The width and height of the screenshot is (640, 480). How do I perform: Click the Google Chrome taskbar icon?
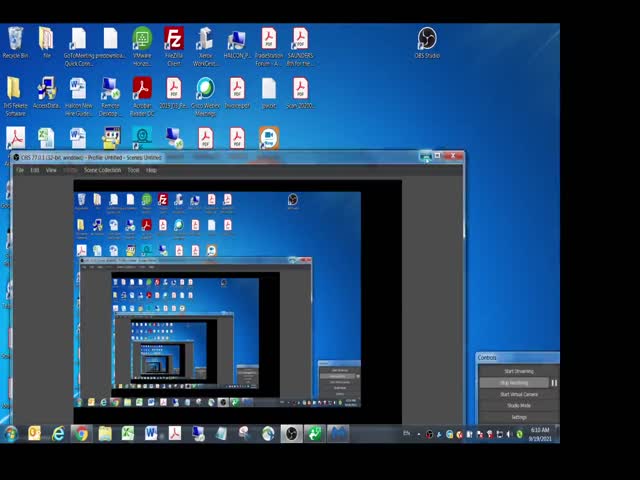coord(81,433)
